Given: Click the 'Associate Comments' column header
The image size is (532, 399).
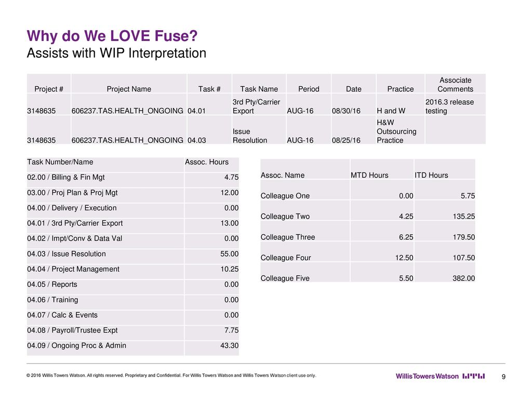Looking at the screenshot, I should (455, 85).
